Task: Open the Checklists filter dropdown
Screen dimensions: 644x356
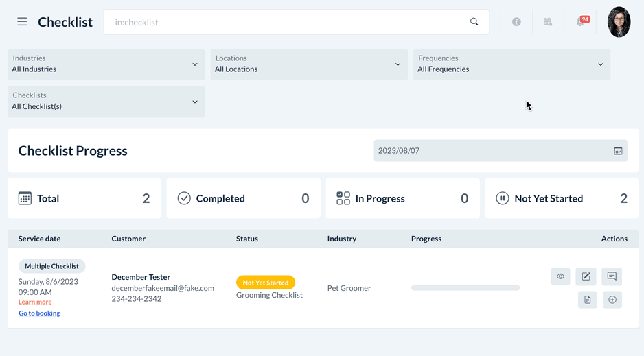Action: point(106,102)
